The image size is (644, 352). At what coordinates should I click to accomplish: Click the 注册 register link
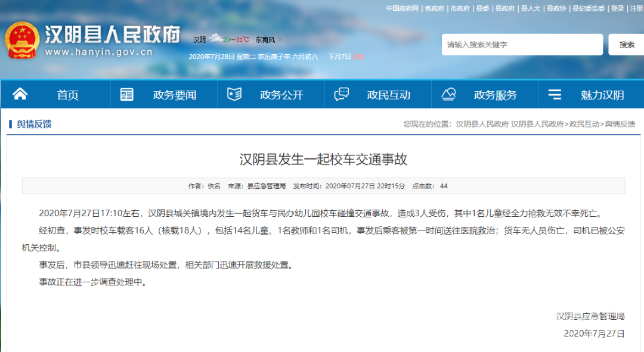tap(636, 8)
